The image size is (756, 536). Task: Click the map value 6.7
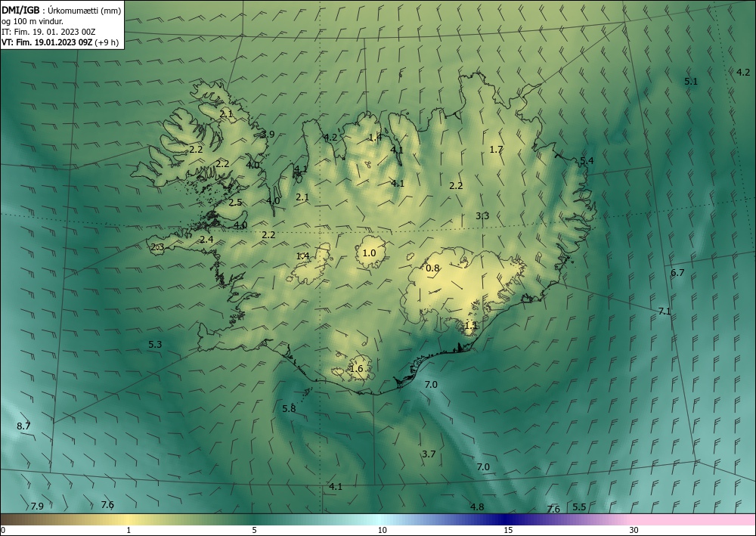pos(677,273)
